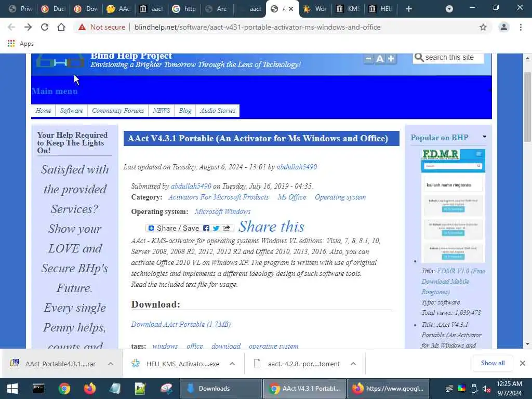Viewport: 532px width, 399px height.
Task: Open the Downloads window in taskbar
Action: click(x=220, y=389)
